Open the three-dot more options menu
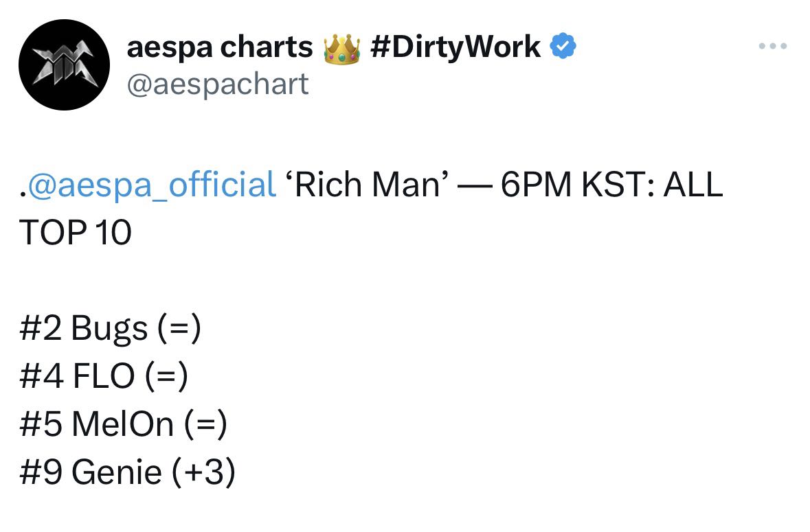 772,46
